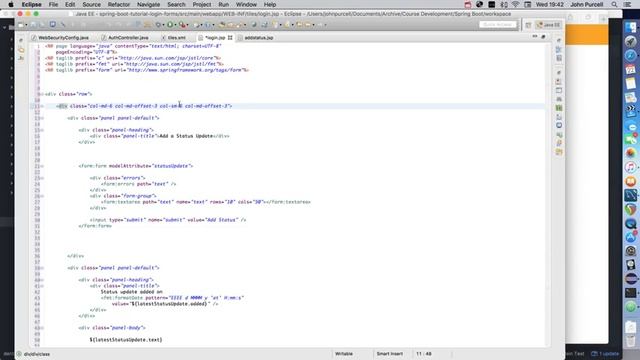Click the Run External Tools red icon
Viewport: 640px width, 360px height.
[x=182, y=25]
